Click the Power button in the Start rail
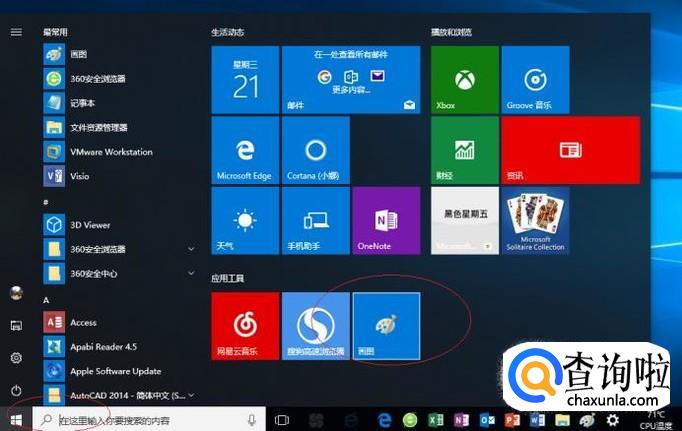The width and height of the screenshot is (682, 431). pos(16,391)
